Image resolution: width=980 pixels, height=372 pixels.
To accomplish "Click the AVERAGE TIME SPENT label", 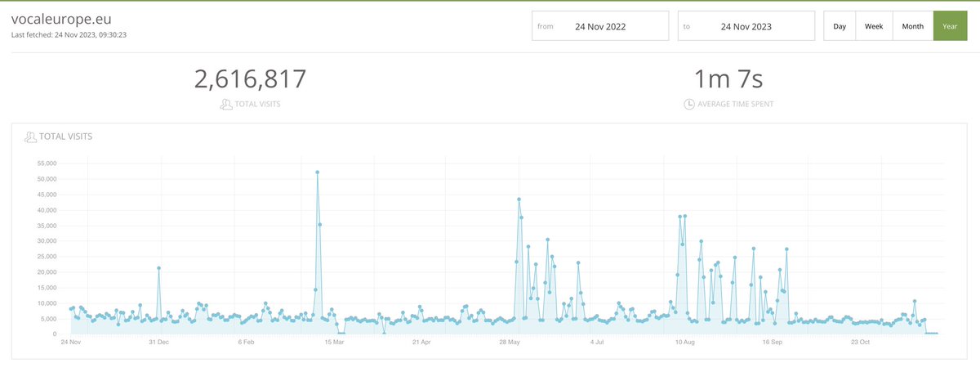I will [736, 105].
